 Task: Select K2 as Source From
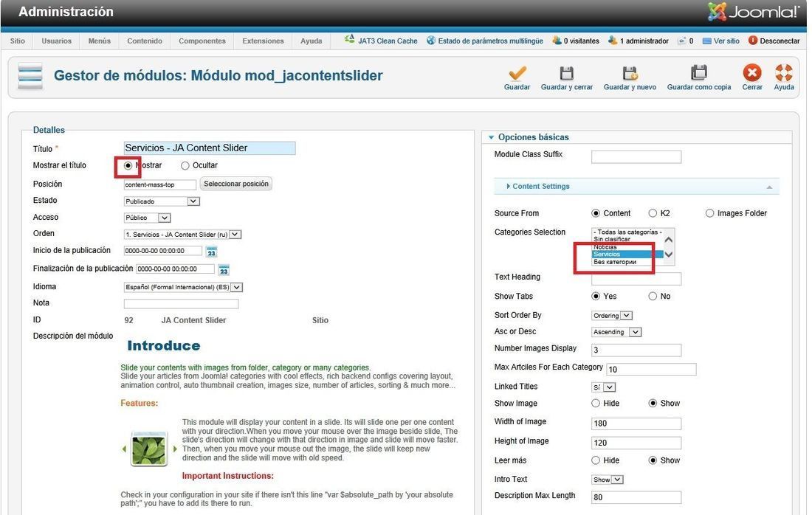653,213
